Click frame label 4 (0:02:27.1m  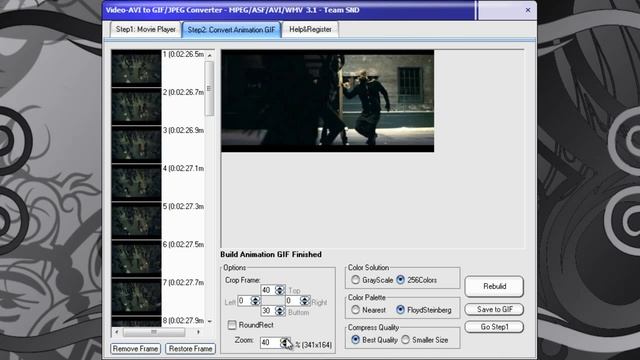pyautogui.click(x=183, y=168)
